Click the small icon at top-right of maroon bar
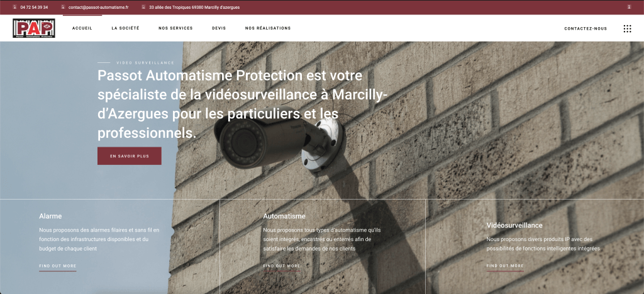Viewport: 644px width, 294px height. coord(629,7)
